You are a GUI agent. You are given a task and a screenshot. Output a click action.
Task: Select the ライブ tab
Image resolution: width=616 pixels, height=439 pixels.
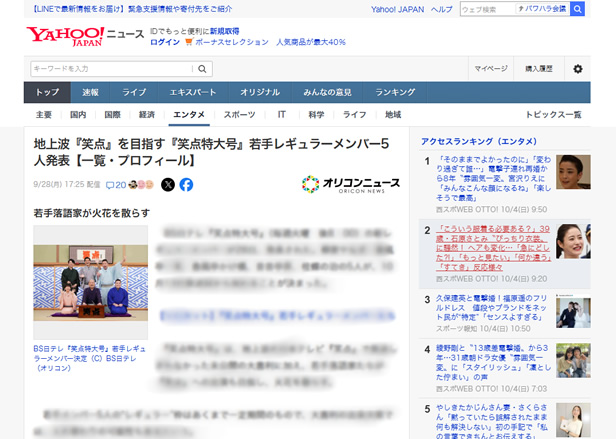[x=134, y=92]
